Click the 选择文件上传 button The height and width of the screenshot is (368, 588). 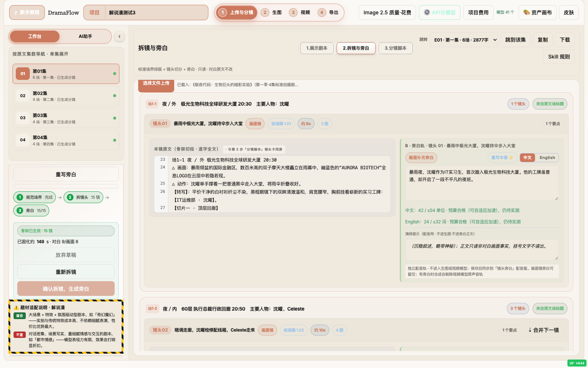coord(156,85)
